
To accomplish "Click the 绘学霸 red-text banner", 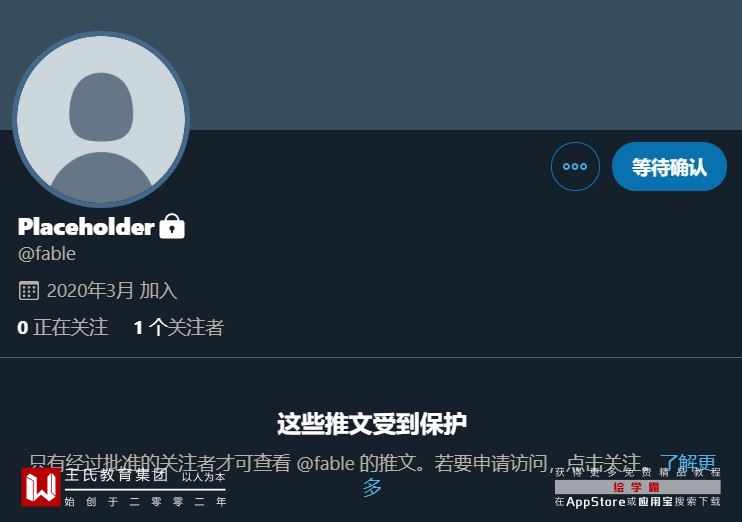I will pos(637,487).
